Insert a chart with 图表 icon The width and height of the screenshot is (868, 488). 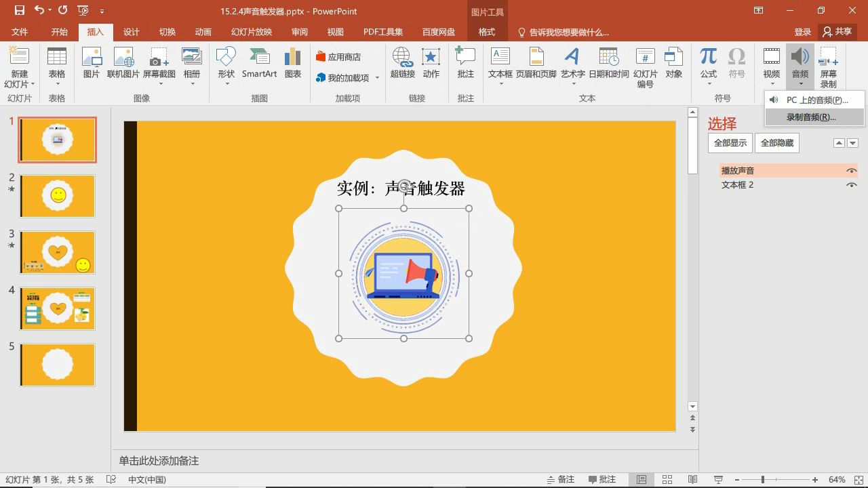[293, 63]
